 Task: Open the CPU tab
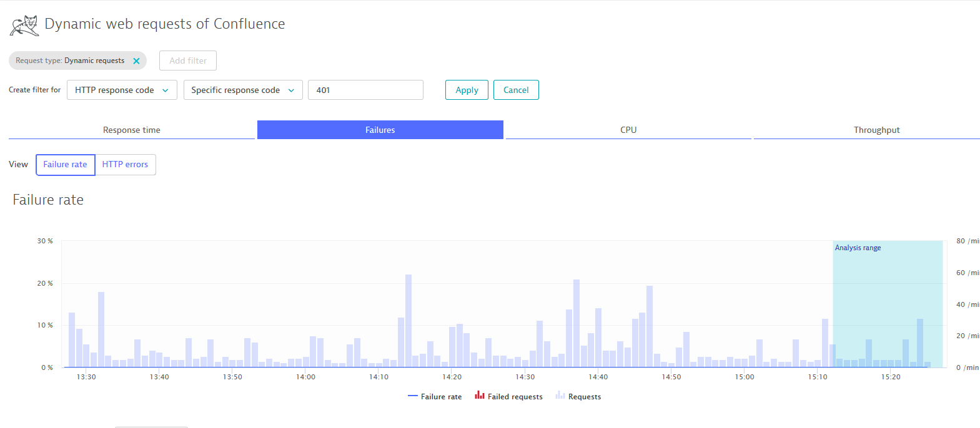coord(628,130)
